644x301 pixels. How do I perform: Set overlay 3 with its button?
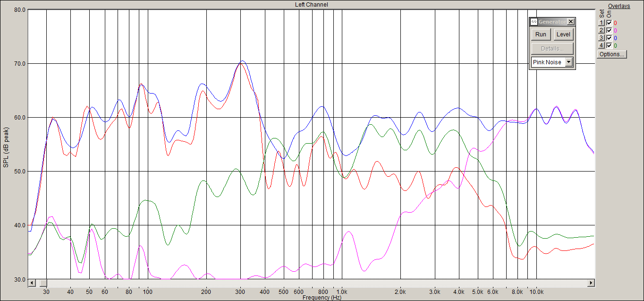click(x=602, y=38)
